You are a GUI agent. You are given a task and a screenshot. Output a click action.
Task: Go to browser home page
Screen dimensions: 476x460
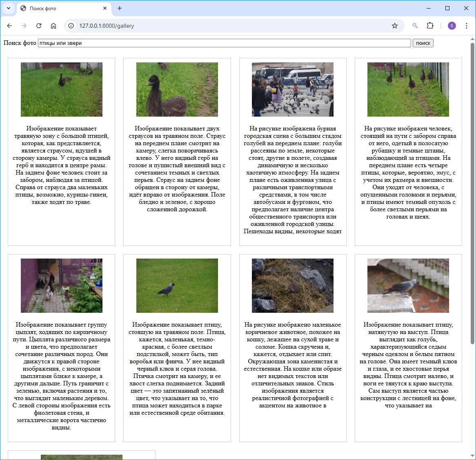pos(53,26)
